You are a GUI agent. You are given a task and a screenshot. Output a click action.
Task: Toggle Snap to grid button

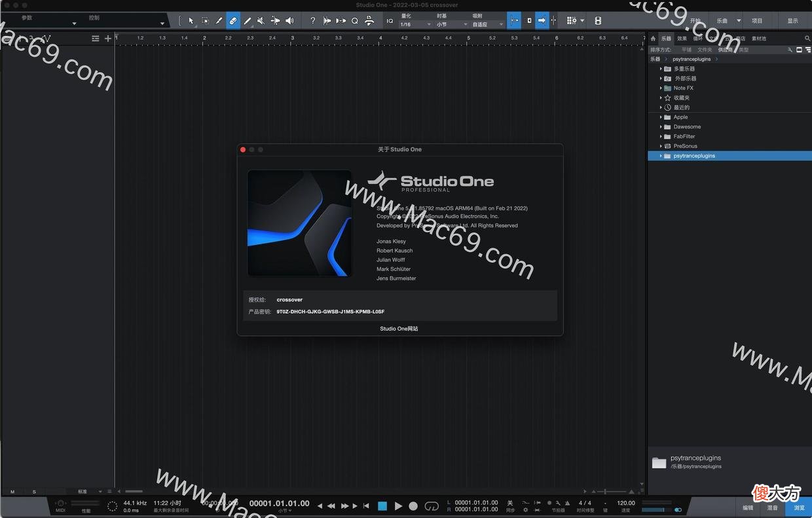(x=514, y=21)
